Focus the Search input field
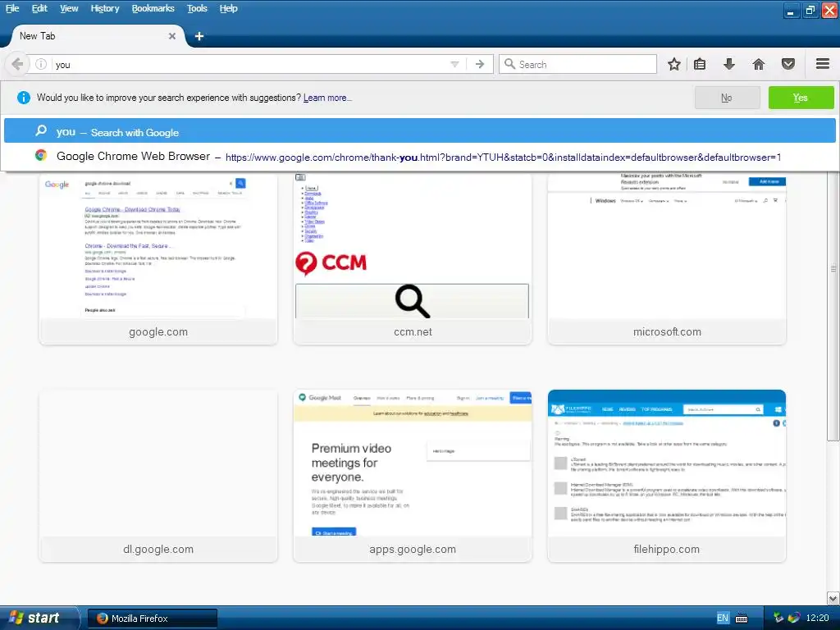This screenshot has height=630, width=840. [x=577, y=64]
